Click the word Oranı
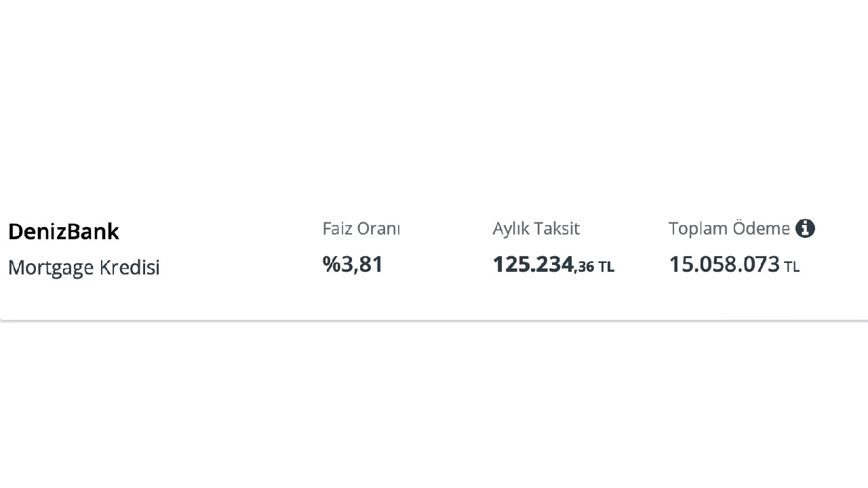 pyautogui.click(x=379, y=228)
